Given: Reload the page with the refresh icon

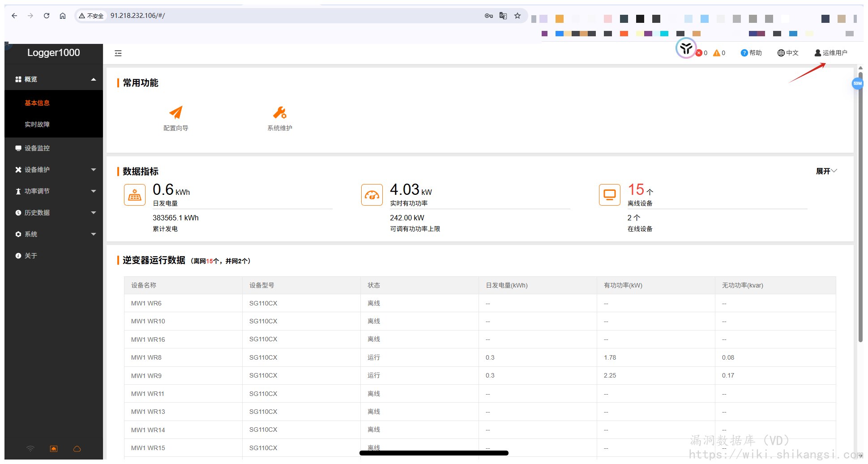Looking at the screenshot, I should click(47, 16).
